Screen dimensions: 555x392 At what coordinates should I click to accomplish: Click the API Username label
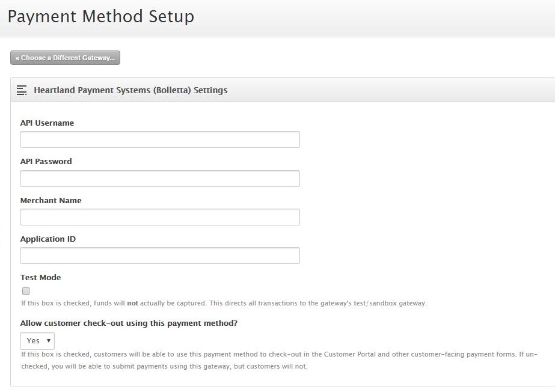(47, 123)
